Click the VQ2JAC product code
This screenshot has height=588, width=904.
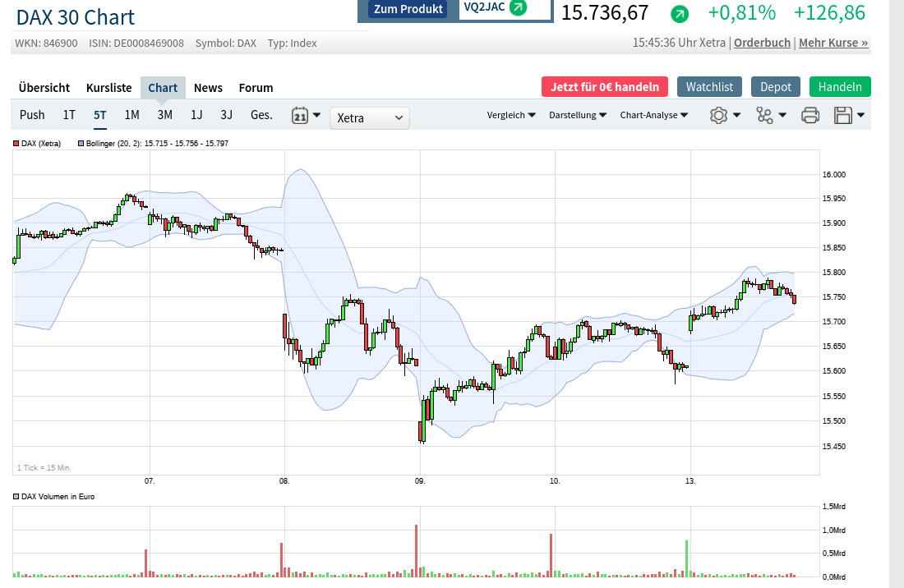pyautogui.click(x=484, y=7)
